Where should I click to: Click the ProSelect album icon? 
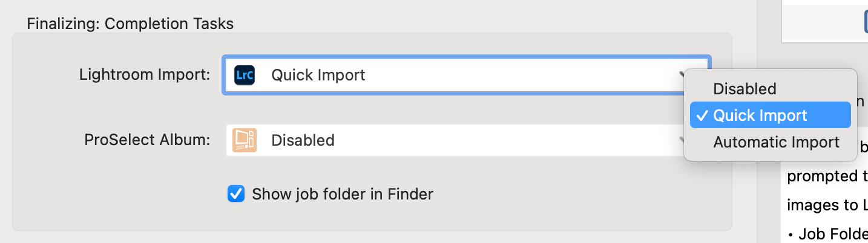pyautogui.click(x=244, y=140)
